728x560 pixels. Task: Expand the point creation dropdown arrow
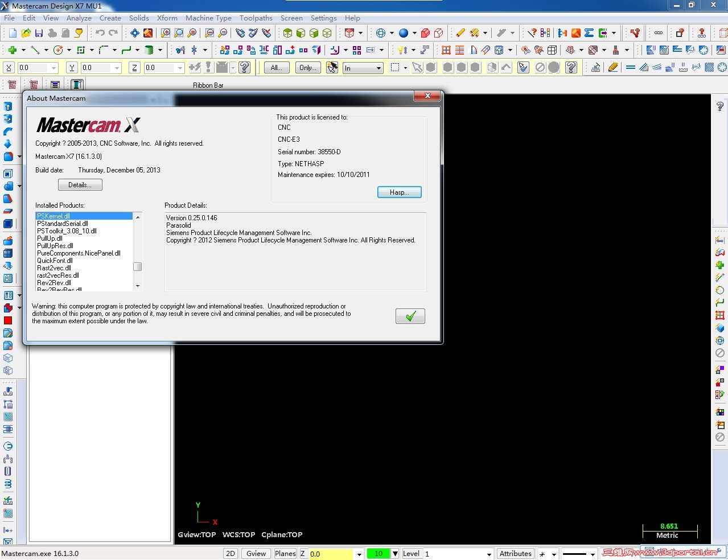pyautogui.click(x=23, y=50)
